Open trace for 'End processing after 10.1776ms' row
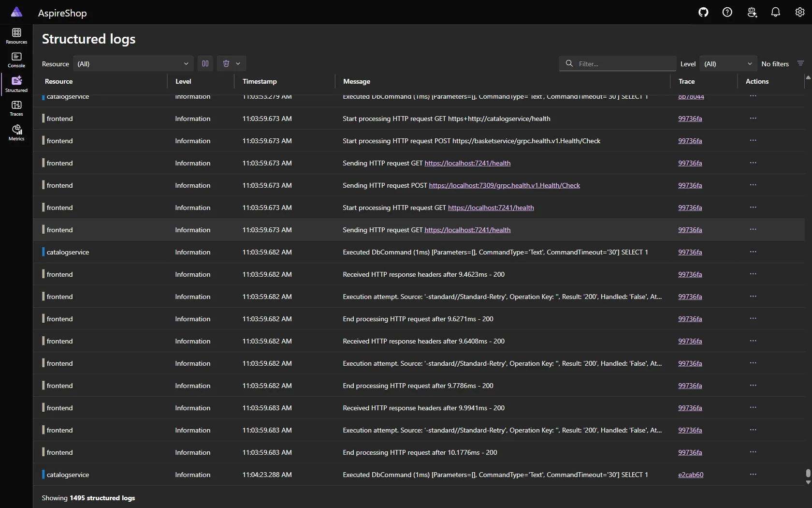Screen dimensions: 812x508 tap(690, 452)
